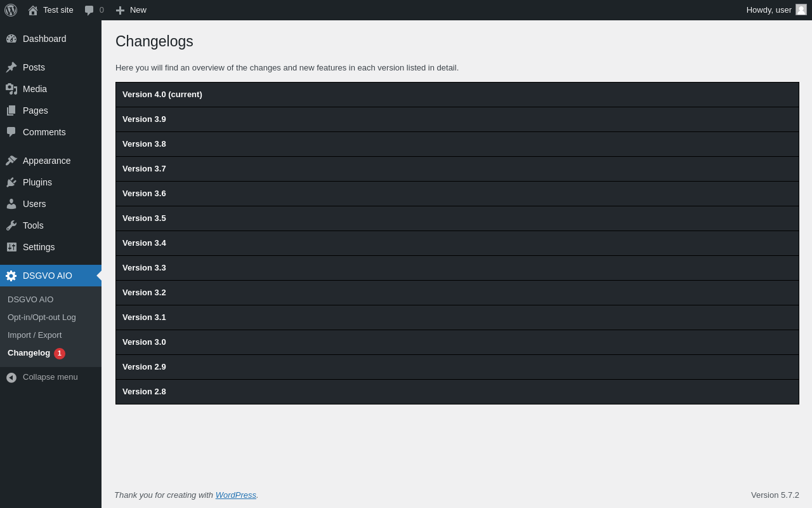Expand the Version 3.7 changelog row
Screen dimensions: 812x508
click(457, 169)
